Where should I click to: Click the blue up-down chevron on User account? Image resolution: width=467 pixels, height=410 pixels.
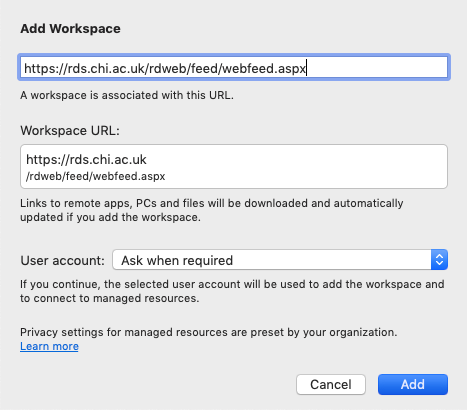coord(439,260)
